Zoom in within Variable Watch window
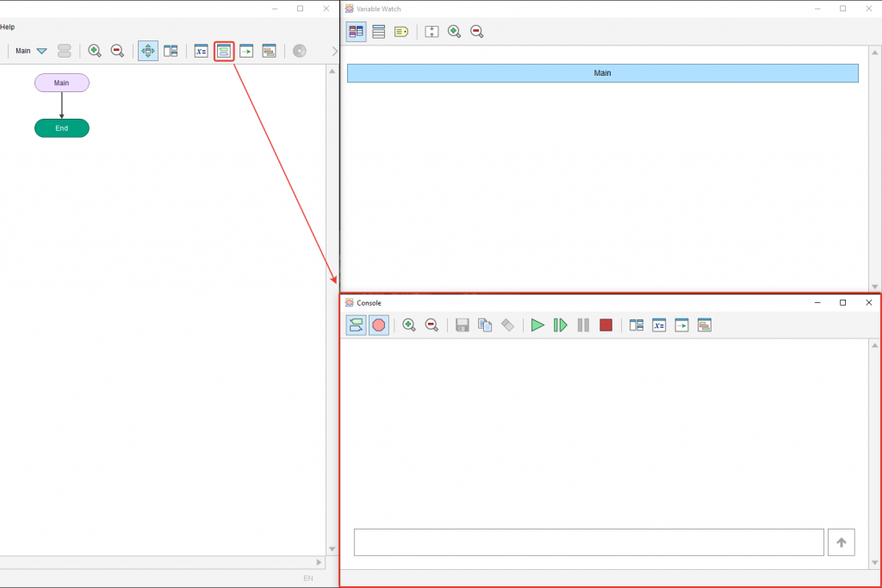Screen dimensions: 882x588 pos(454,32)
